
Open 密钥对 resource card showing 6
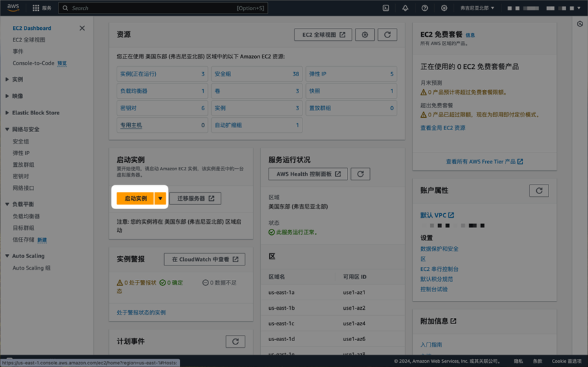point(162,108)
